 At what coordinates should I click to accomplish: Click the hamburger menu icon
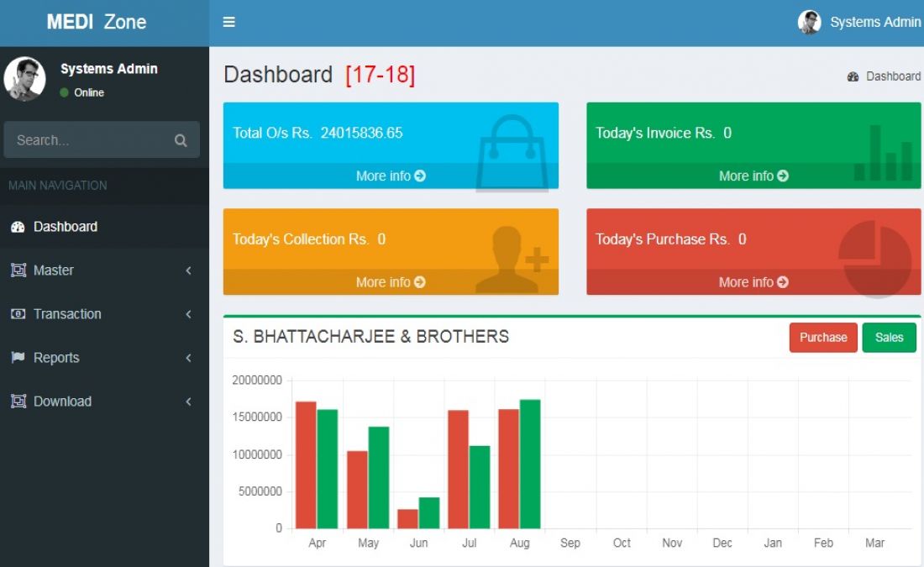click(228, 22)
